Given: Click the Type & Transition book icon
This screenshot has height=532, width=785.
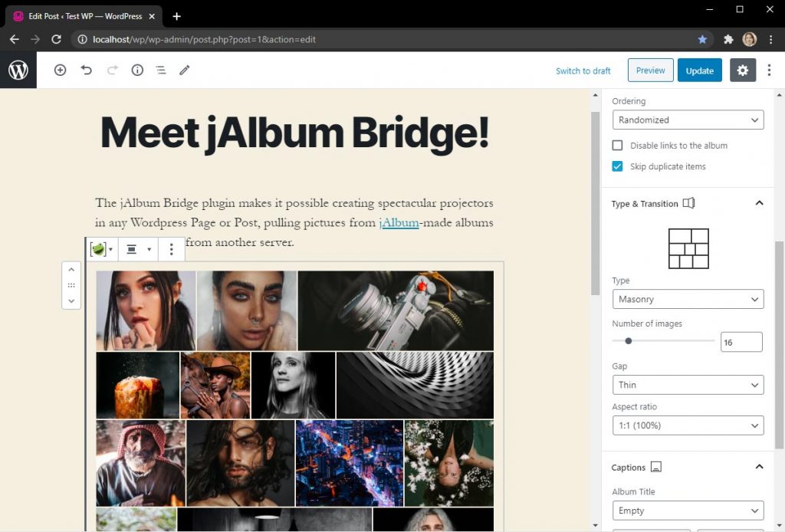Looking at the screenshot, I should (689, 203).
